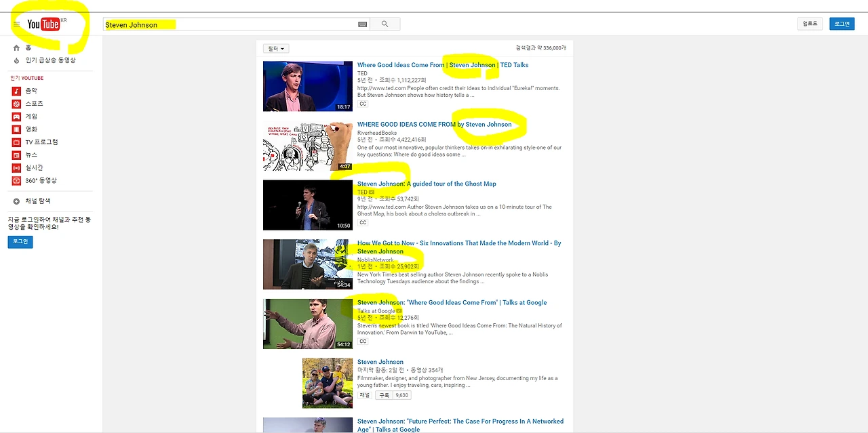This screenshot has height=433, width=868.
Task: Open sidebar item 게임
Action: [31, 117]
